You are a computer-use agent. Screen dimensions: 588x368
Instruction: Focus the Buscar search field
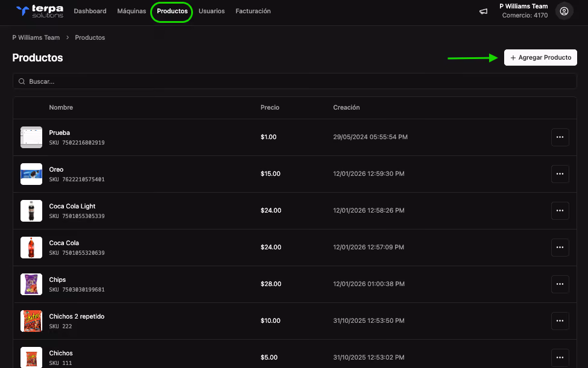pyautogui.click(x=294, y=81)
